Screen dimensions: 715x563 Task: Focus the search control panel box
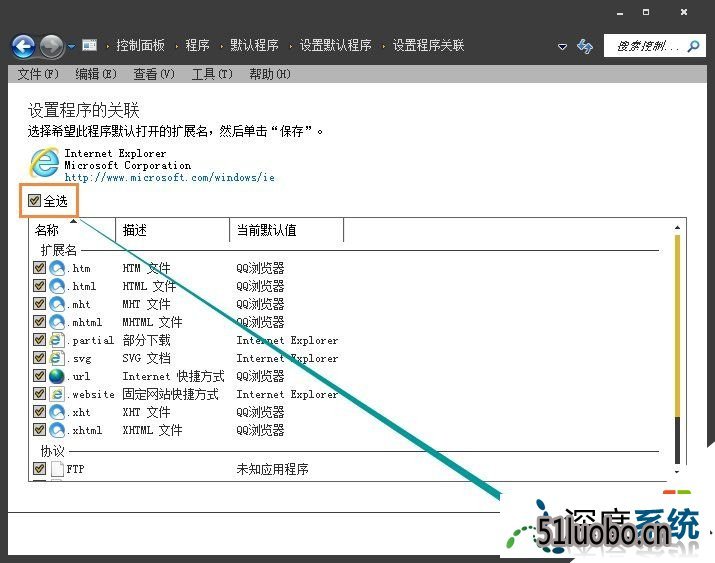click(654, 46)
